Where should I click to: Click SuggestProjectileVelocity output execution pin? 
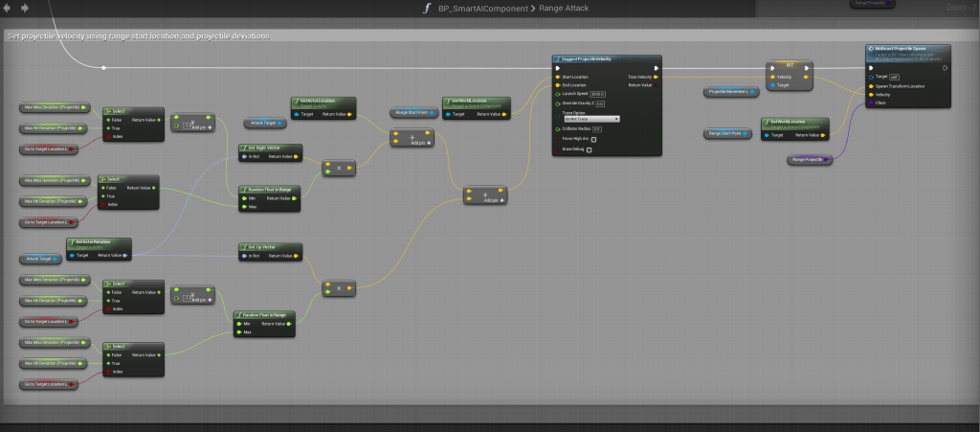656,67
